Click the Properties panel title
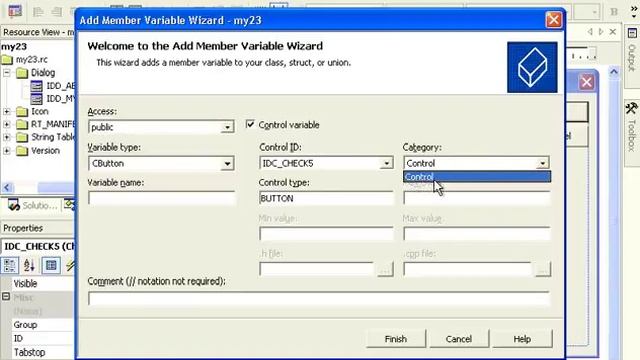The height and width of the screenshot is (360, 640). (x=23, y=228)
